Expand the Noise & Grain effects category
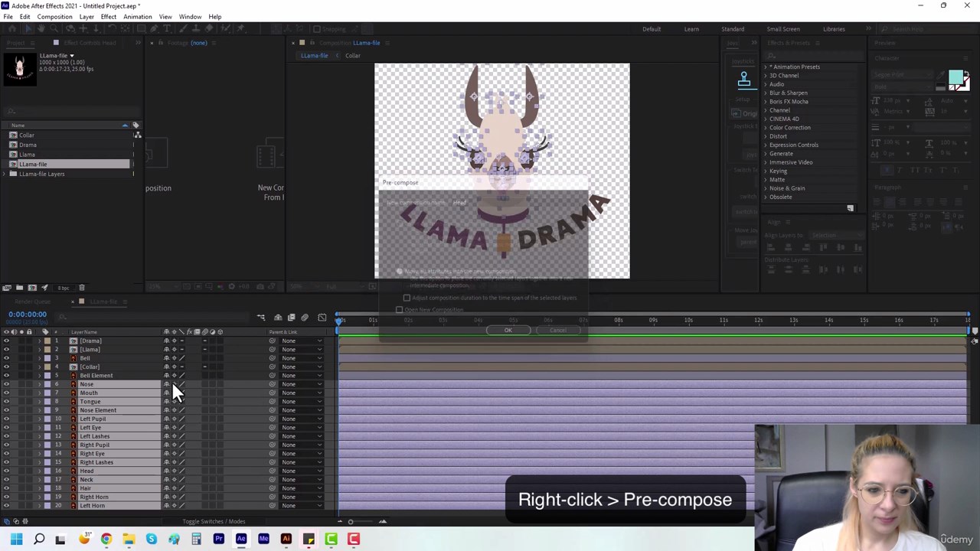The width and height of the screenshot is (980, 551). [x=766, y=188]
